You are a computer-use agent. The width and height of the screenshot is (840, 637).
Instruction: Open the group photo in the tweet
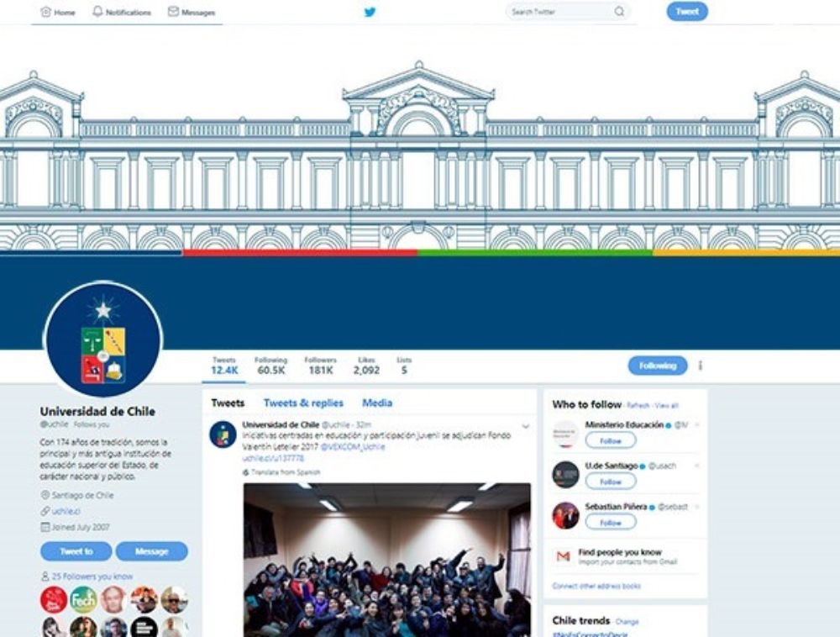386,560
